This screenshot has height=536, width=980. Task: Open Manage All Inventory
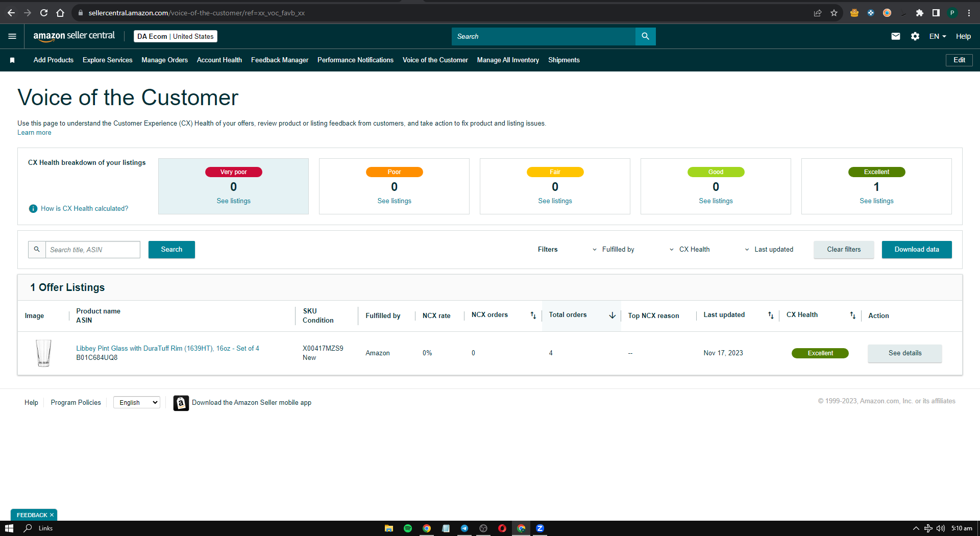tap(508, 60)
